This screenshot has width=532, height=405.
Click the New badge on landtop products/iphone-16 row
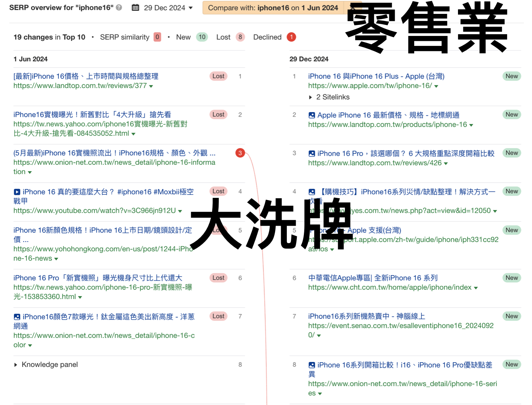[512, 115]
